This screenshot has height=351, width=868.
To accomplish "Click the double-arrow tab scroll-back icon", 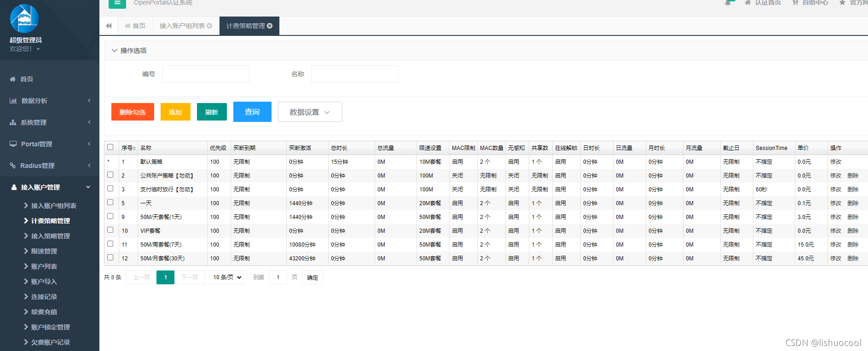I will tap(109, 26).
